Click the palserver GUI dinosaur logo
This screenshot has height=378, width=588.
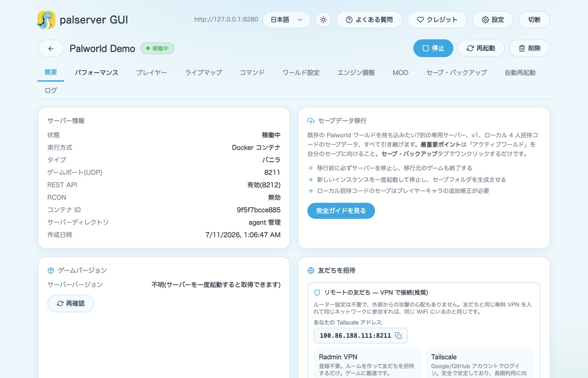click(46, 20)
